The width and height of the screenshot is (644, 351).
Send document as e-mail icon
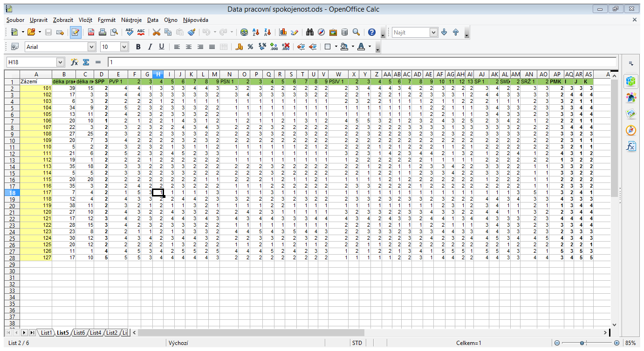(60, 32)
